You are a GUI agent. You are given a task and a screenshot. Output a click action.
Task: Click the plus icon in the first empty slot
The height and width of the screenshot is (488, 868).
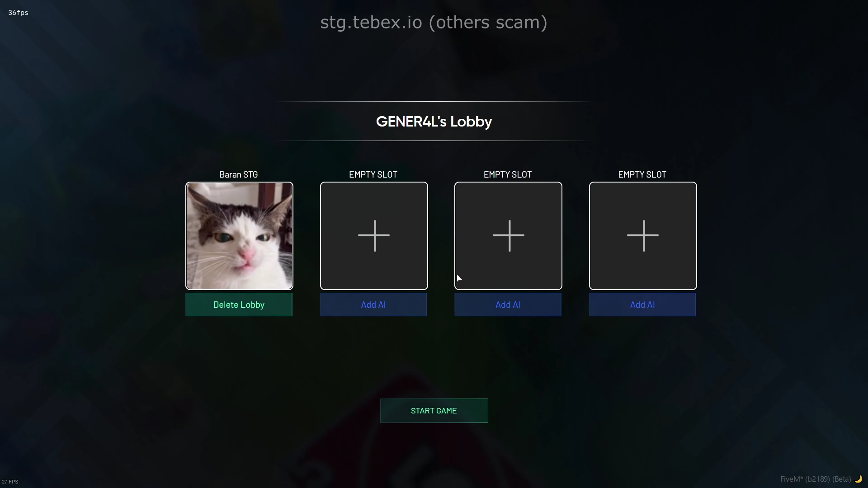click(x=374, y=235)
